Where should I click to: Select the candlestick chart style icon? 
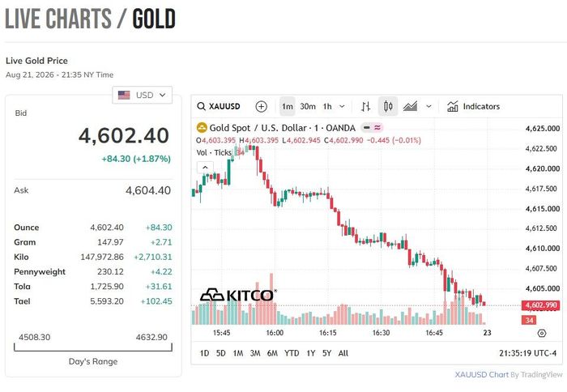388,106
